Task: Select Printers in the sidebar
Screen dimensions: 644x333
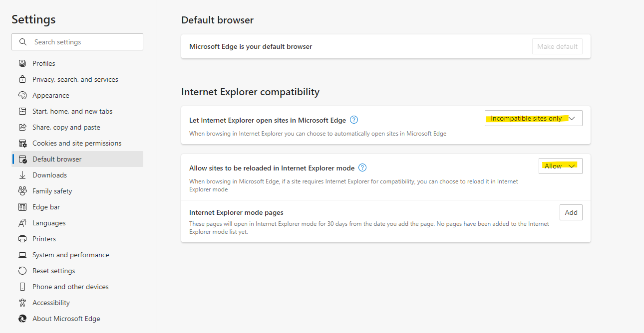Action: click(x=77, y=239)
